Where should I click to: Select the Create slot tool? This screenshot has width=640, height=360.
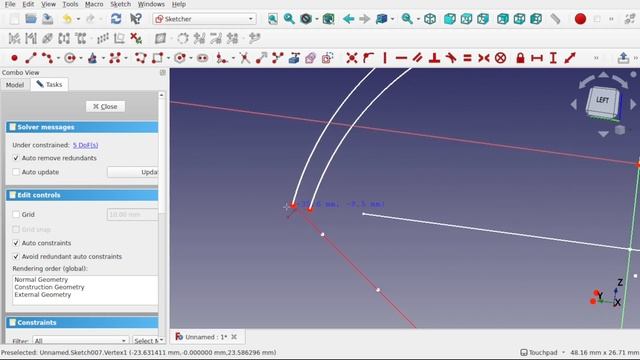202,58
